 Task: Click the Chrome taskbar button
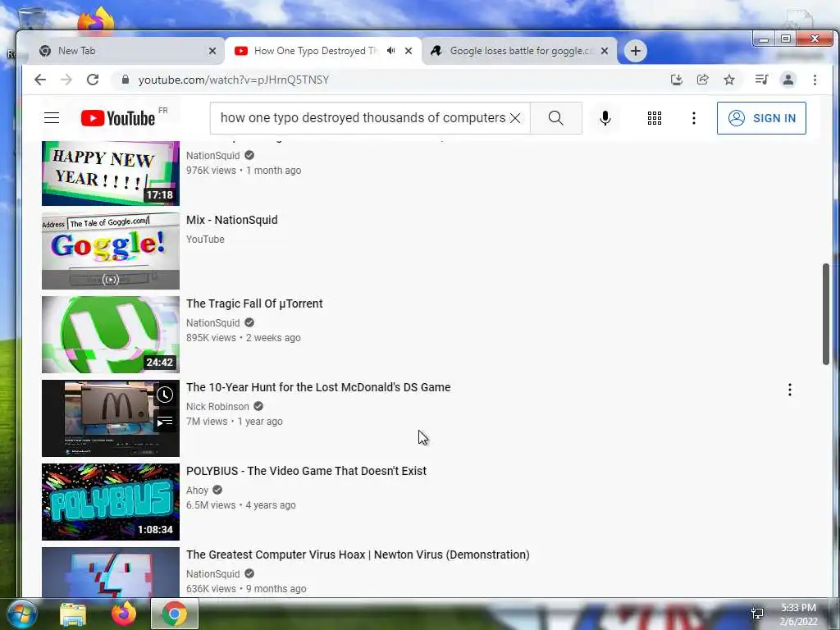click(x=175, y=614)
